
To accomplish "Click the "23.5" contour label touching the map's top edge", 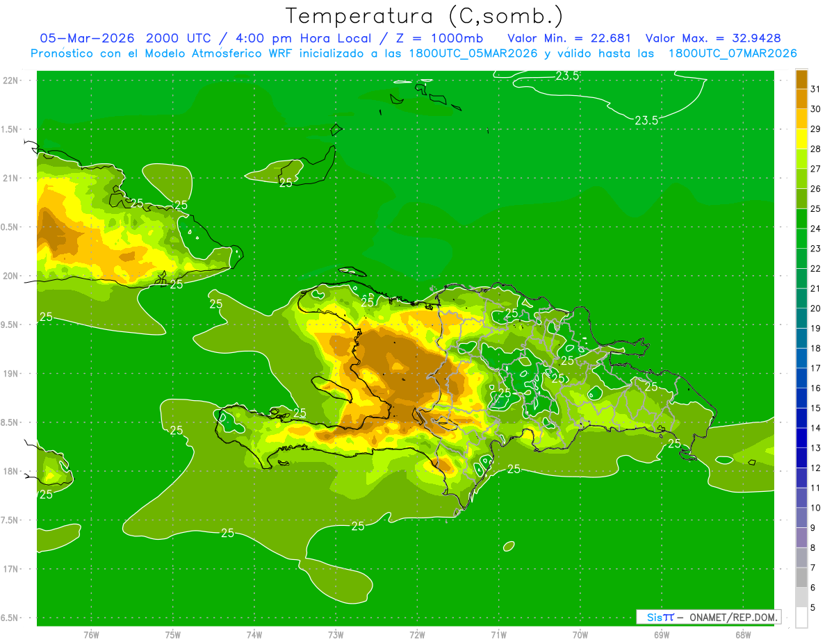I will 568,76.
